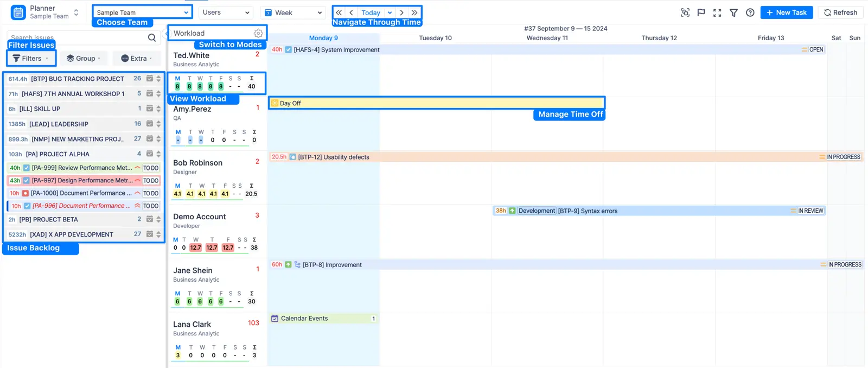Image resolution: width=868 pixels, height=368 pixels.
Task: Expand the Week view dropdown
Action: pos(292,12)
